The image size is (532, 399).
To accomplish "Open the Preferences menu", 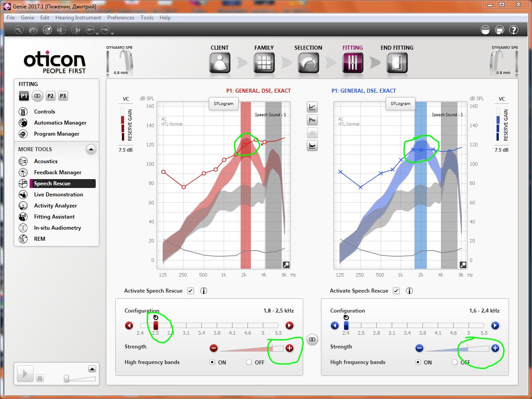I will click(121, 18).
